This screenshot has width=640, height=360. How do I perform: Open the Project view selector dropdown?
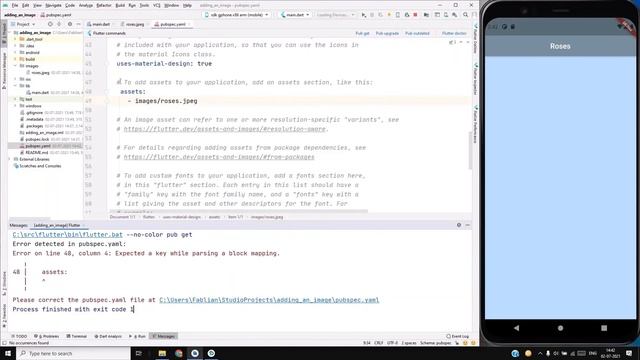coord(23,24)
